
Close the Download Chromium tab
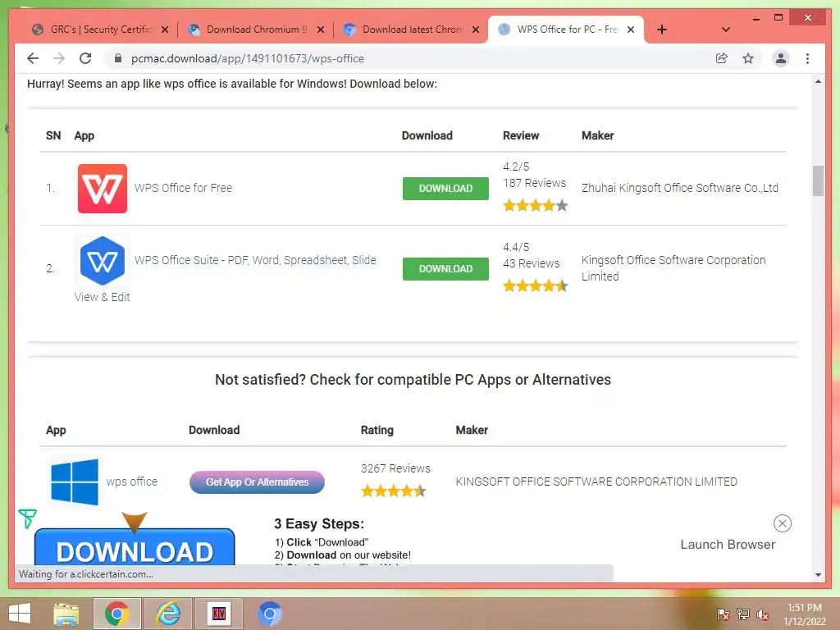321,30
